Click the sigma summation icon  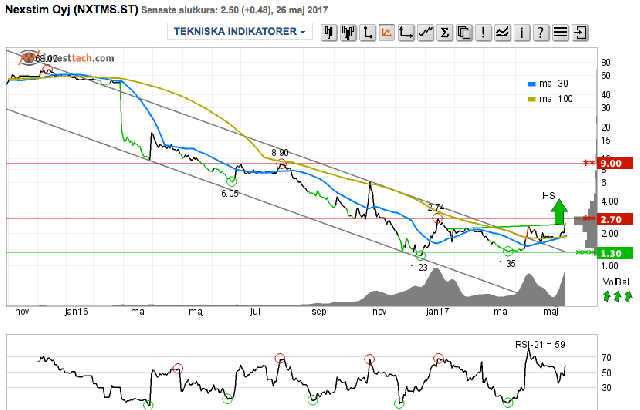[444, 32]
